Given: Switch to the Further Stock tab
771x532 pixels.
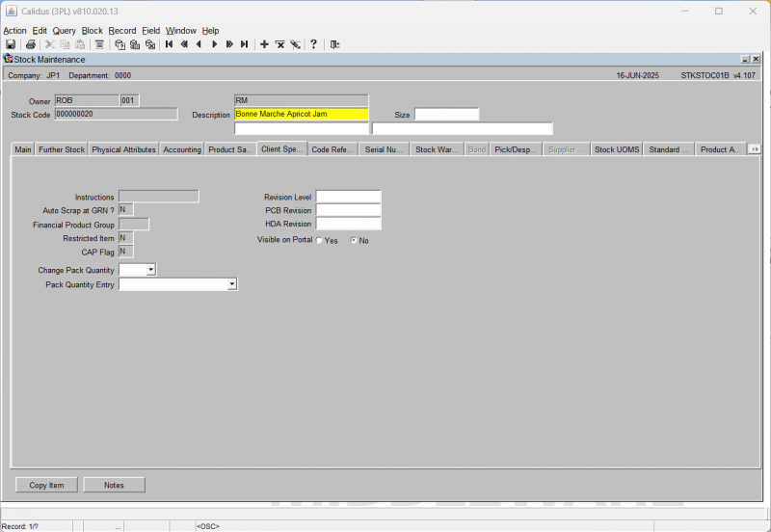Looking at the screenshot, I should (62, 149).
